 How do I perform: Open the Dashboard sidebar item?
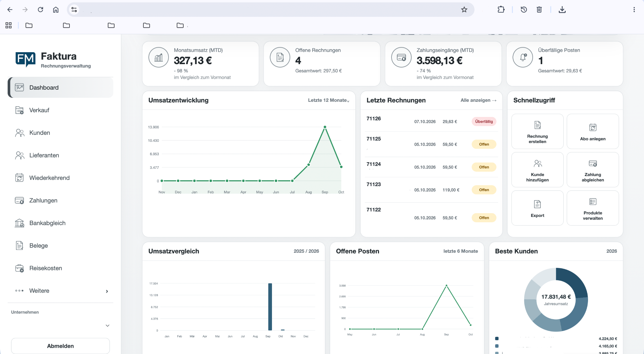click(x=60, y=88)
